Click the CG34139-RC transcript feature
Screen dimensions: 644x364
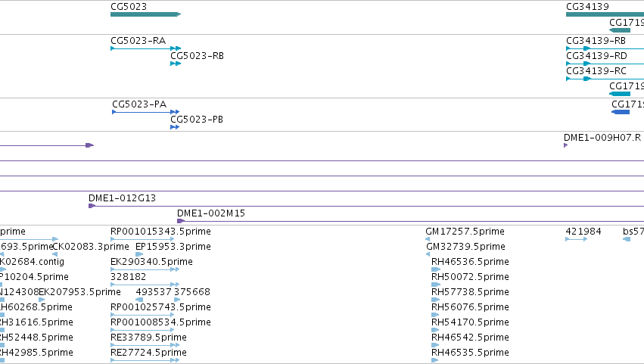click(x=605, y=79)
